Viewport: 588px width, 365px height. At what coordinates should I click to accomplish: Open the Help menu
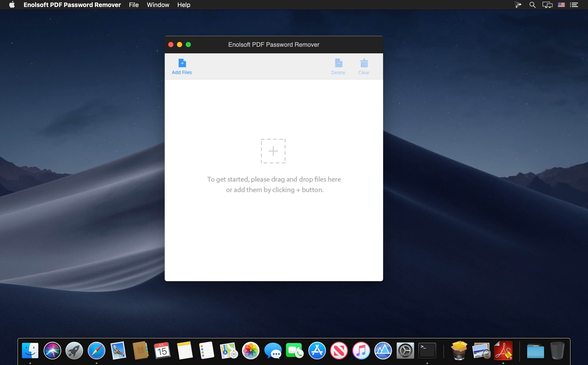[184, 5]
